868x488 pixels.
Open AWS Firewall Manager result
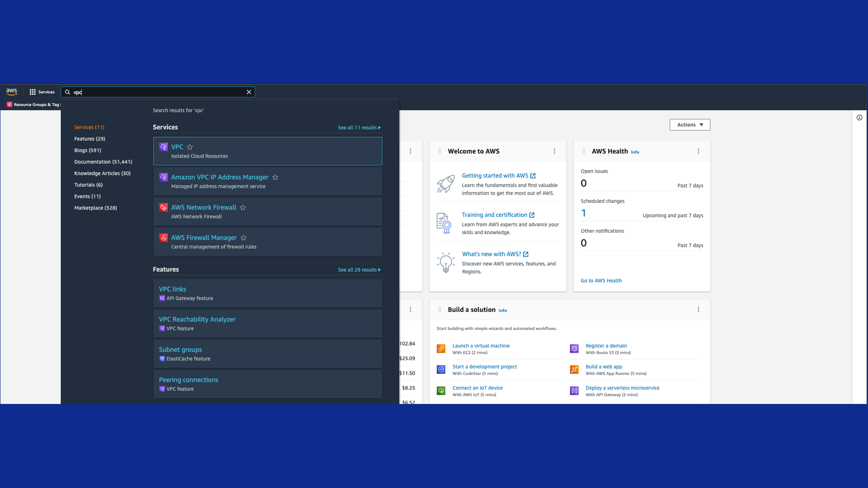tap(268, 242)
